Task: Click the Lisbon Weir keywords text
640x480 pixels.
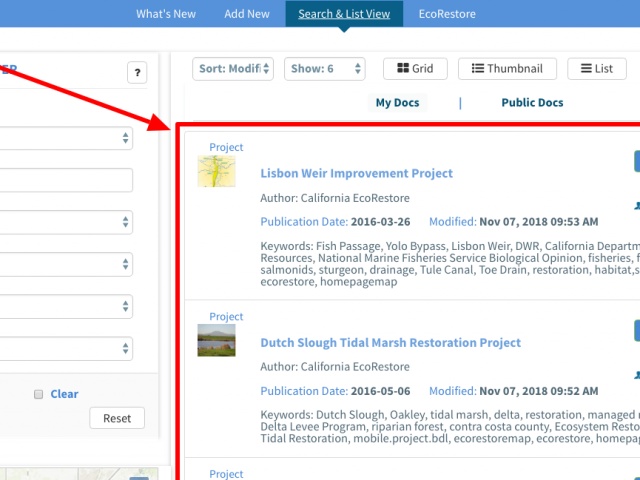Action: tap(450, 264)
